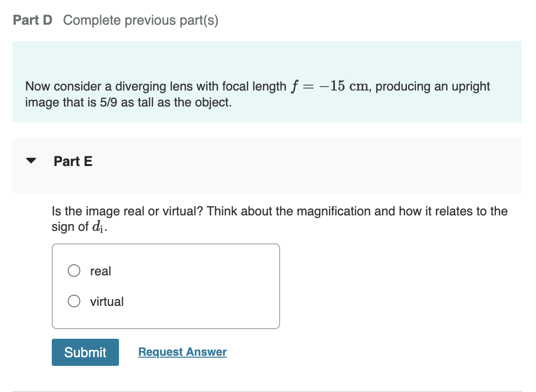Screen dimensions: 536x392
Task: Click the 'real' label text
Action: tap(100, 271)
